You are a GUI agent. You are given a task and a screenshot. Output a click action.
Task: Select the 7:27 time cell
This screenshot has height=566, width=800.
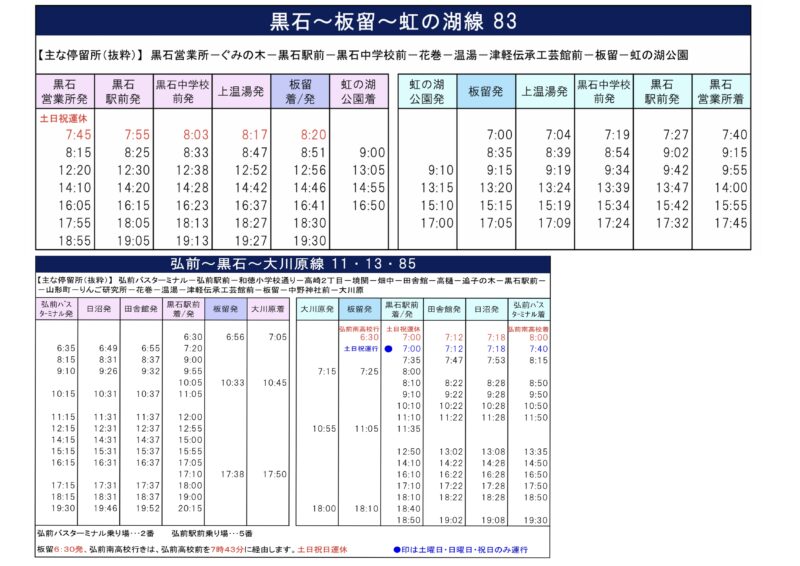coord(676,135)
